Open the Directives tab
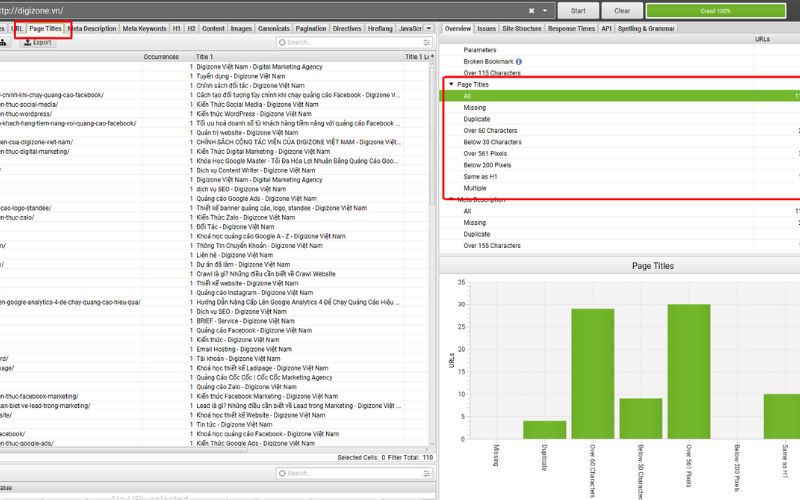This screenshot has height=500, width=800. point(347,29)
